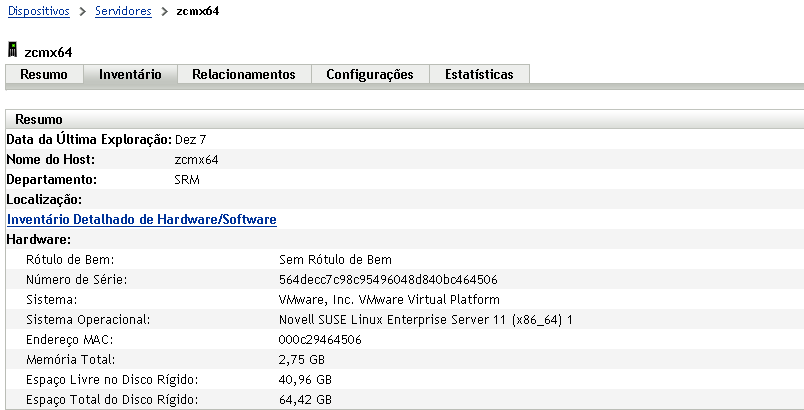Navigate to the Servidores breadcrumb link
Screen dimensions: 804x410
coord(123,12)
